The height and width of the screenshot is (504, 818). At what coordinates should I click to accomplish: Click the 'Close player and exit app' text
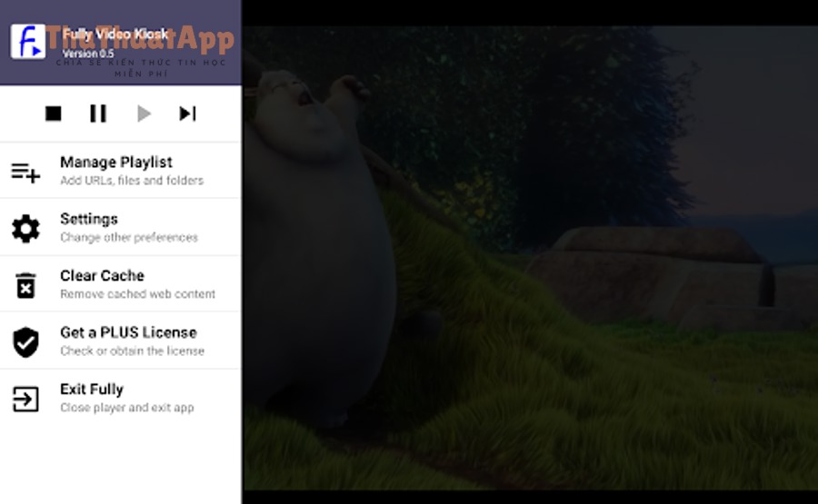(126, 408)
